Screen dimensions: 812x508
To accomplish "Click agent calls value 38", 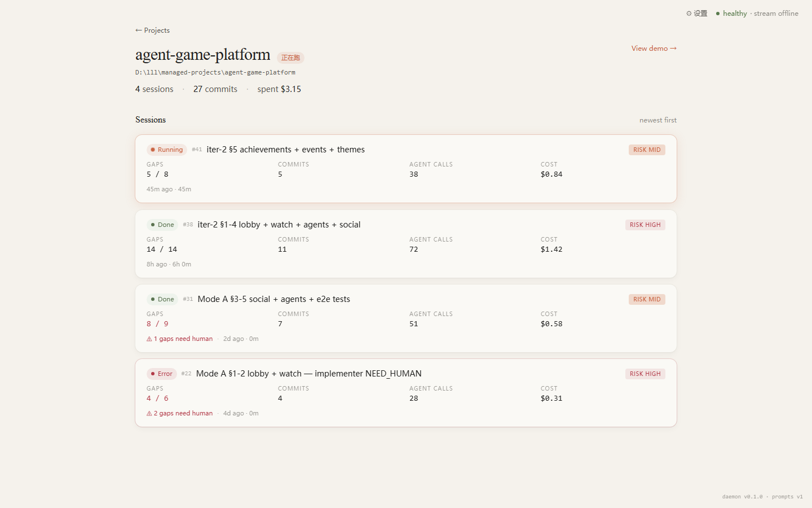I will pos(414,174).
